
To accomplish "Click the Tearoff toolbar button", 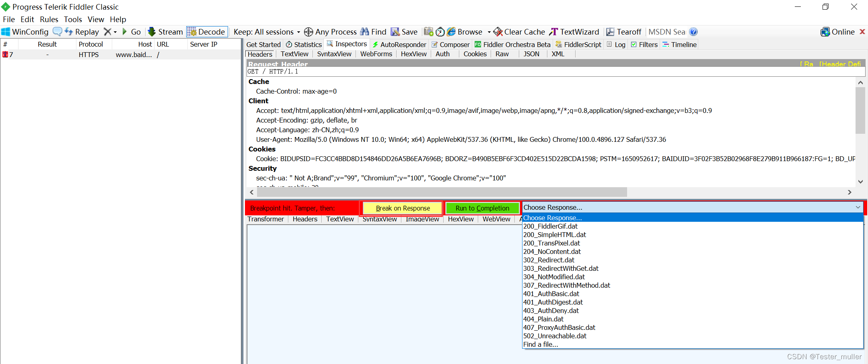I will (x=624, y=32).
